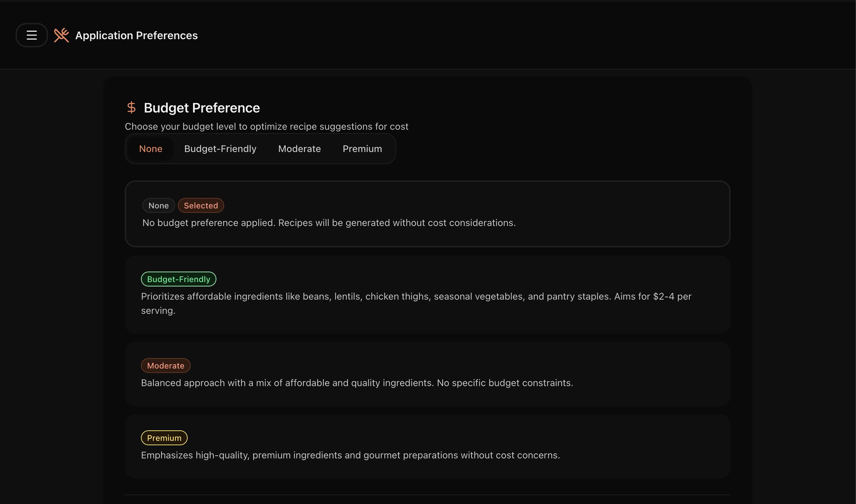Screen dimensions: 856x504
Task: Click the Application Preferences title
Action: [136, 35]
